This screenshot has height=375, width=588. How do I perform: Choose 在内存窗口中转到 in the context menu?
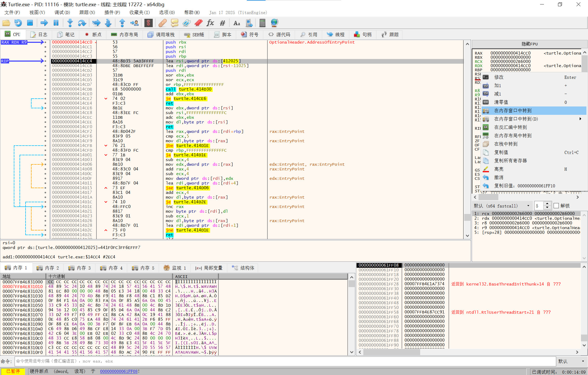click(x=534, y=111)
